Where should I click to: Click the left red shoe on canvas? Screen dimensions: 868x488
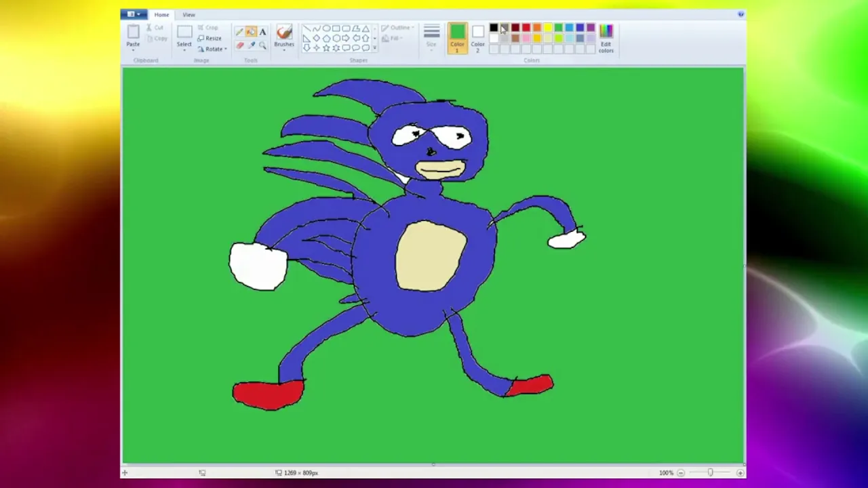268,394
